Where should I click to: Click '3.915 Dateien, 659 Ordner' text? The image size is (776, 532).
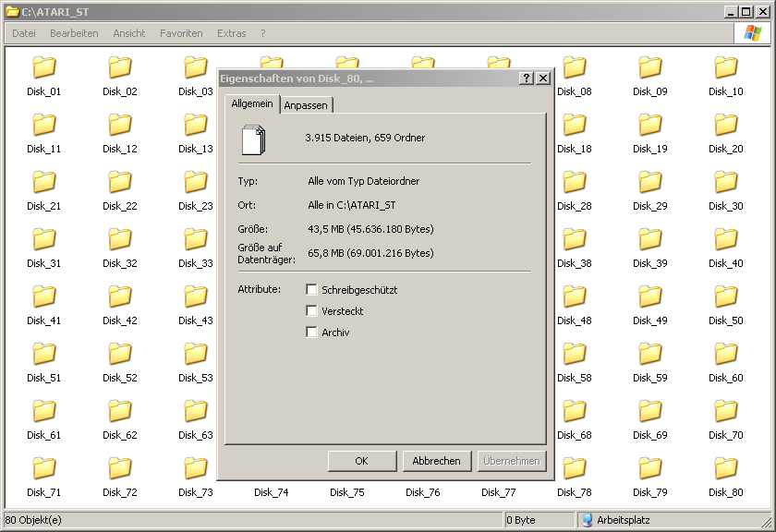[x=365, y=138]
